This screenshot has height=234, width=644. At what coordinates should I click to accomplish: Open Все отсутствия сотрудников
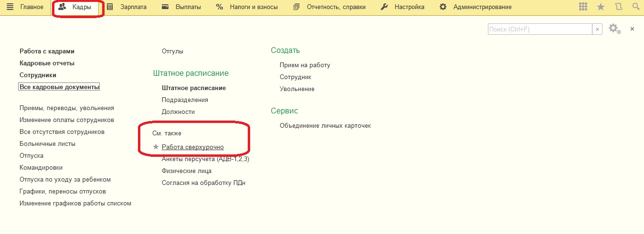point(62,132)
